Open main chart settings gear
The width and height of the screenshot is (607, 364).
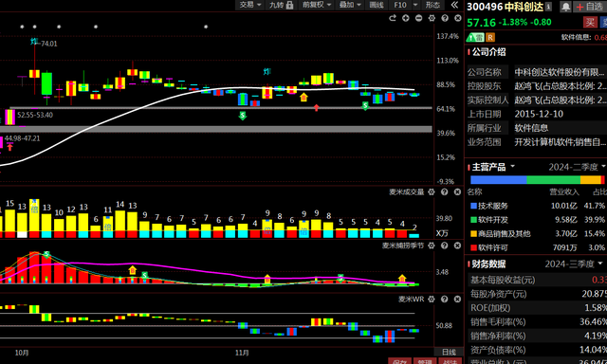tap(432, 18)
